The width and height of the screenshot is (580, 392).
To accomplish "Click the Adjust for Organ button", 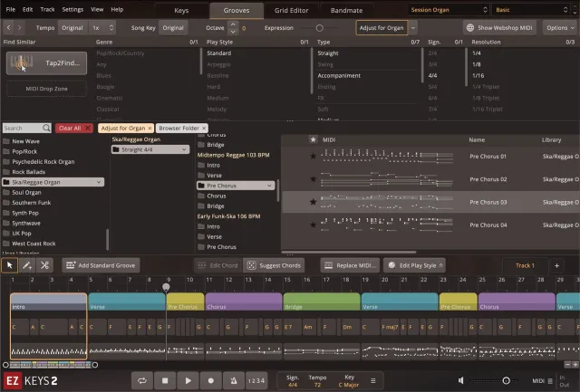I will pyautogui.click(x=382, y=28).
